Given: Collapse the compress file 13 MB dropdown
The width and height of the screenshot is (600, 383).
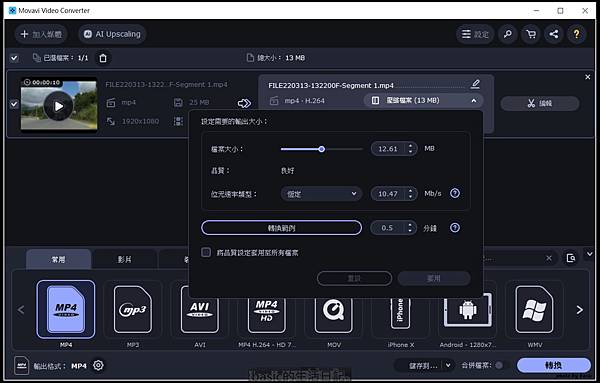Looking at the screenshot, I should [423, 101].
